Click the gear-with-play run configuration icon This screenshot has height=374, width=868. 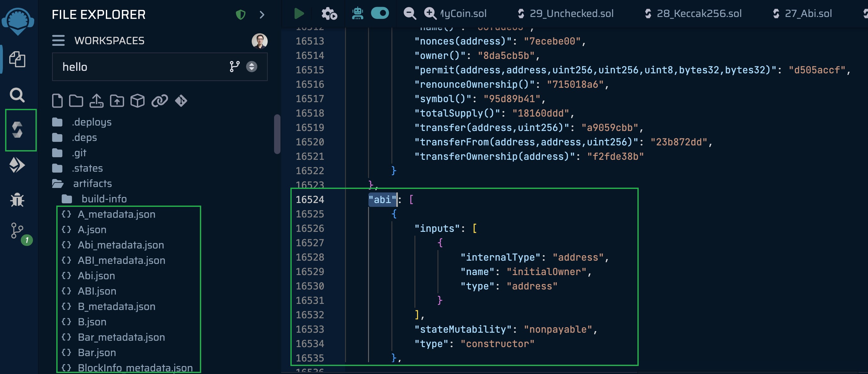329,13
